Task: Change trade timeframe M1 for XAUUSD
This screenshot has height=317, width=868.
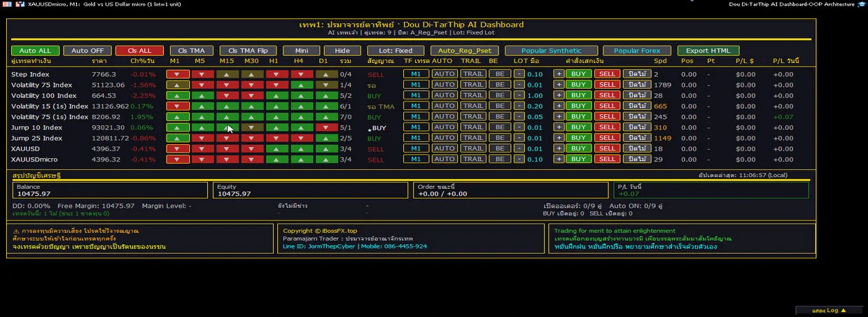Action: pos(416,148)
